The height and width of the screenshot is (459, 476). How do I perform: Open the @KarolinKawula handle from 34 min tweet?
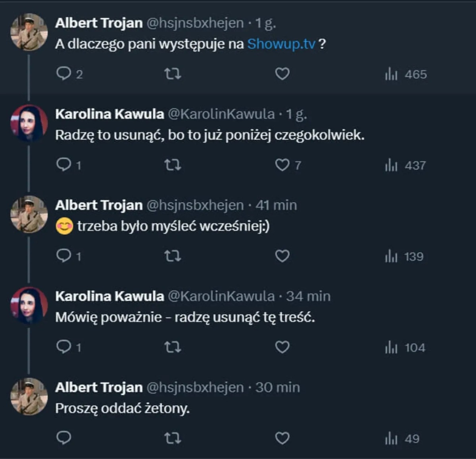point(221,296)
